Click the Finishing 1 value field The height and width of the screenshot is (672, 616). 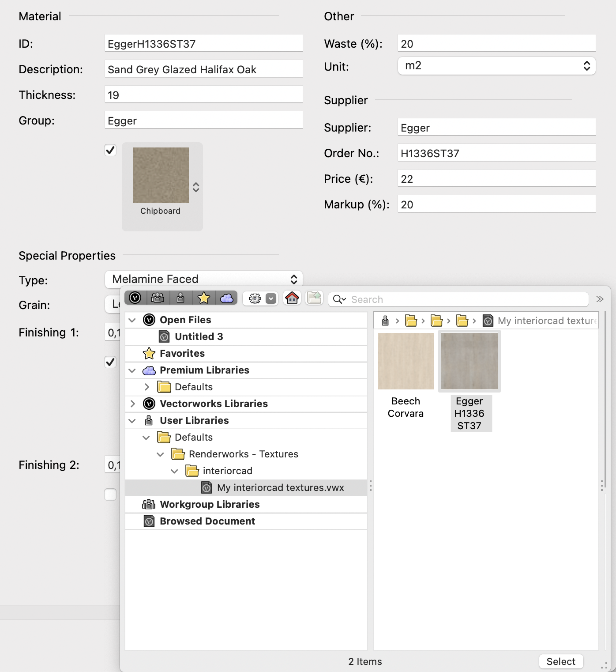113,332
